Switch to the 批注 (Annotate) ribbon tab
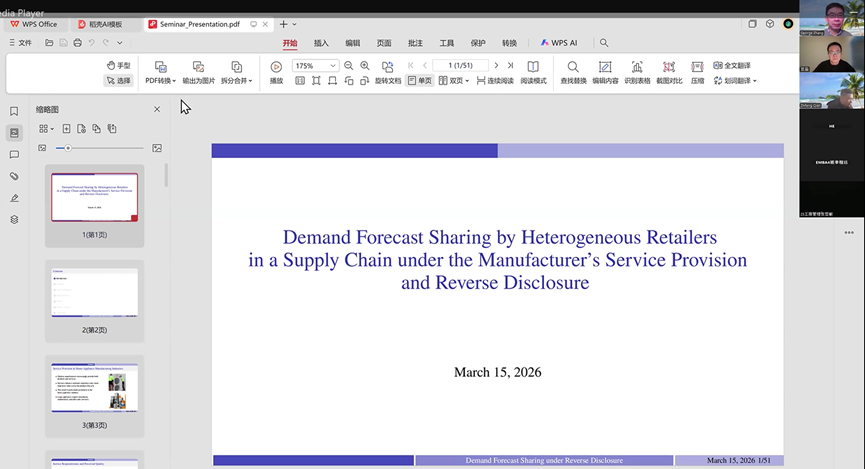 tap(415, 43)
